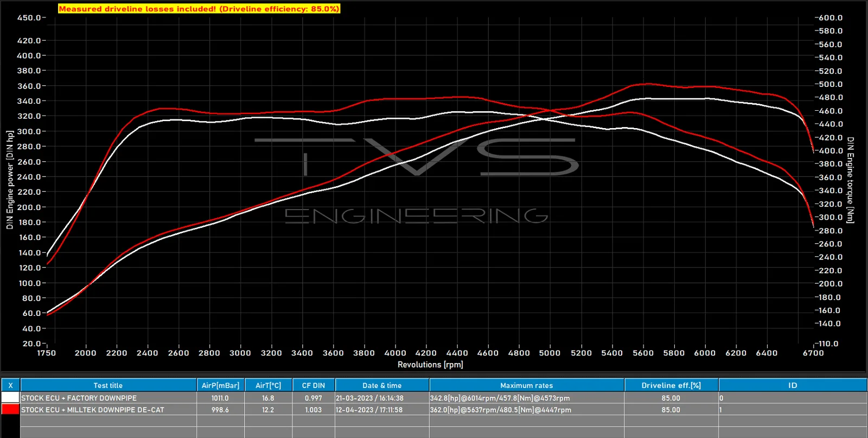Click the 450.0 tick on the power axis
Viewport: 868px width, 438px height.
click(x=29, y=17)
